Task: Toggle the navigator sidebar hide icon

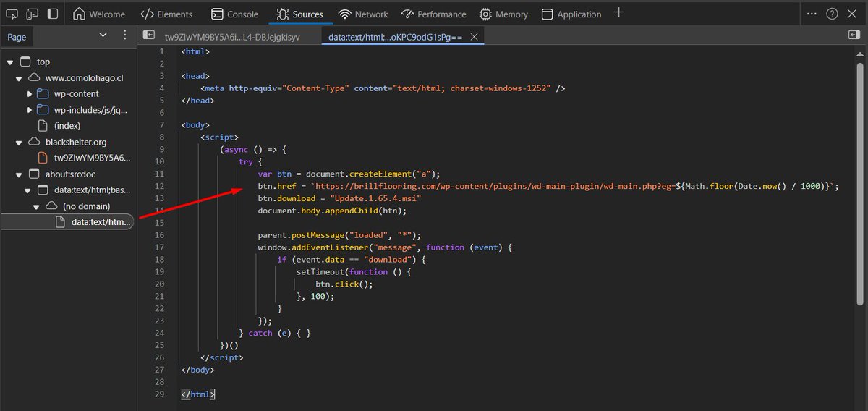Action: [x=149, y=35]
